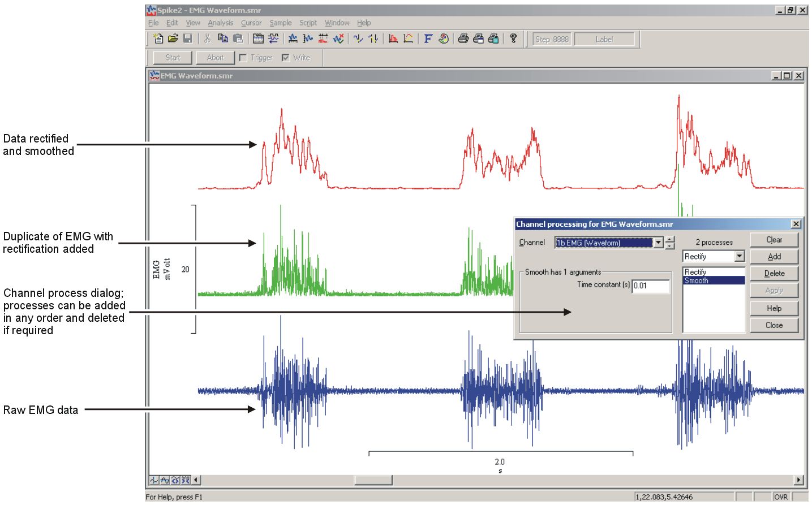Open the Cursor menu
Screen dimensions: 812x505
[x=251, y=23]
